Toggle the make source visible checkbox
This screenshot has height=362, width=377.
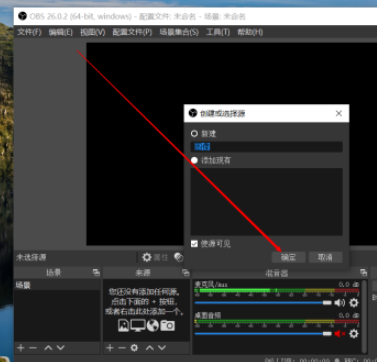coord(194,244)
